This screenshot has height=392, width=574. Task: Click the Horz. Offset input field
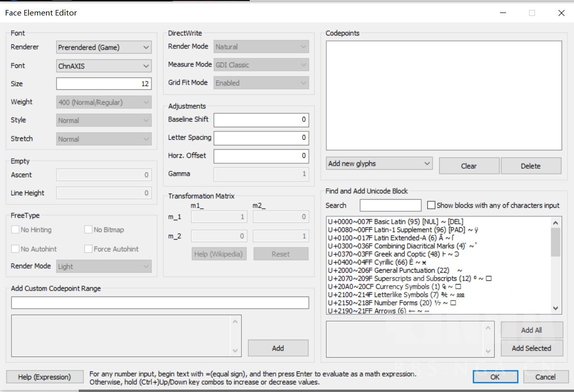coord(261,156)
